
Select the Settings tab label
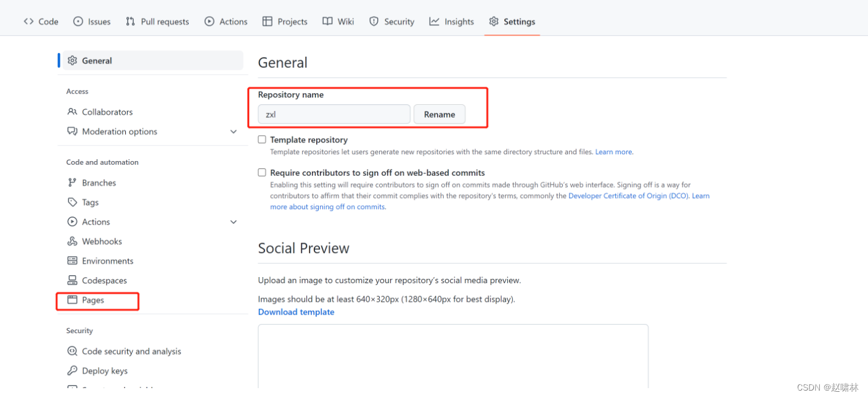pyautogui.click(x=519, y=22)
